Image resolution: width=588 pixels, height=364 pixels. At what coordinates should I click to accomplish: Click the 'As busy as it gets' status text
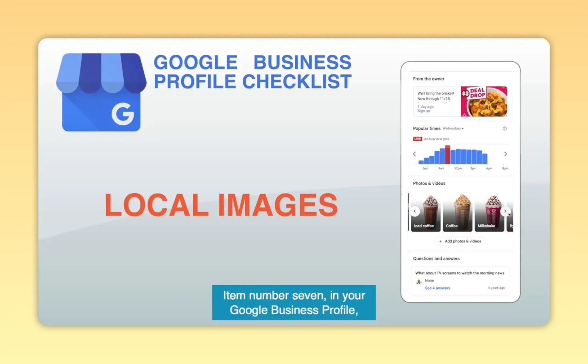coord(436,139)
